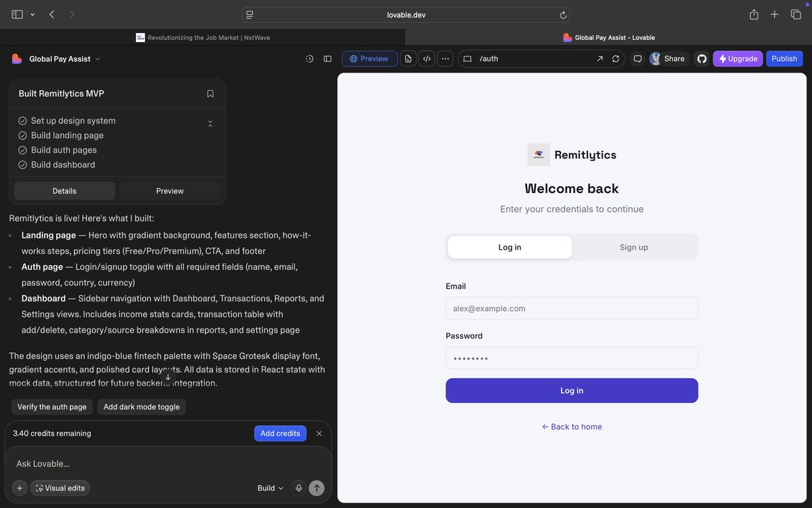
Task: Click the Remitlytics logo image on auth page
Action: click(x=539, y=154)
